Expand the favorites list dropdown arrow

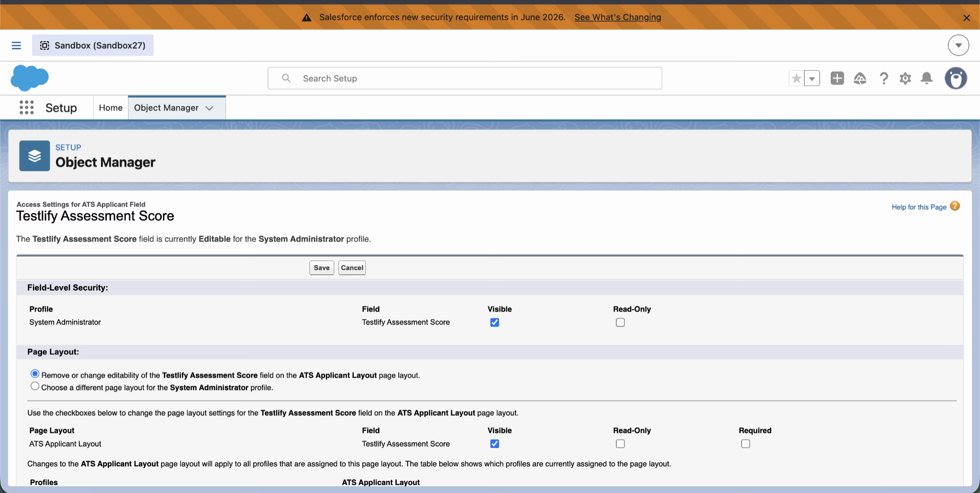[x=812, y=78]
